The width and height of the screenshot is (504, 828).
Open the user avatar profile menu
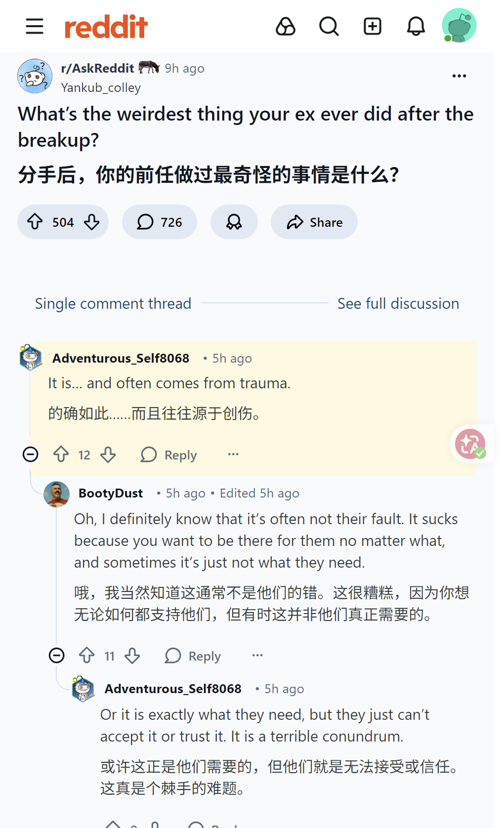[x=459, y=25]
